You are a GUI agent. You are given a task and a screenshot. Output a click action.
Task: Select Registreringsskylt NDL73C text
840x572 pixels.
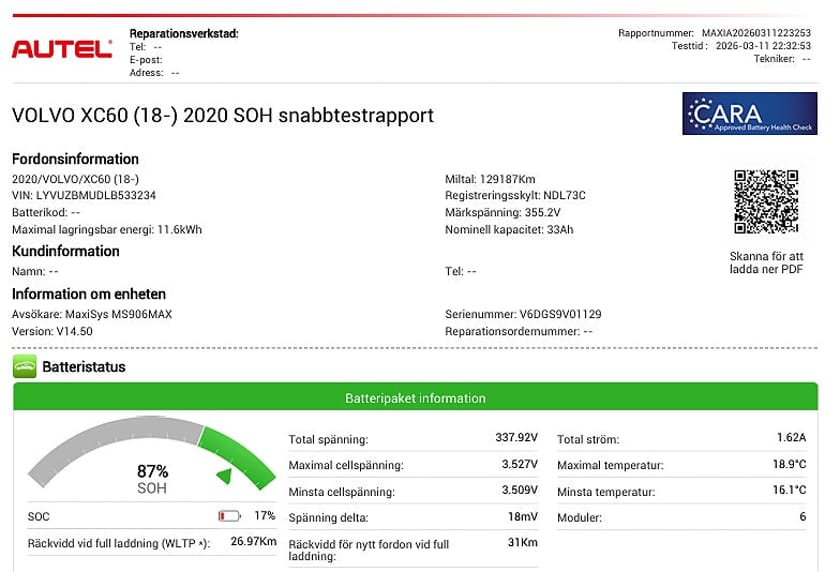[515, 195]
